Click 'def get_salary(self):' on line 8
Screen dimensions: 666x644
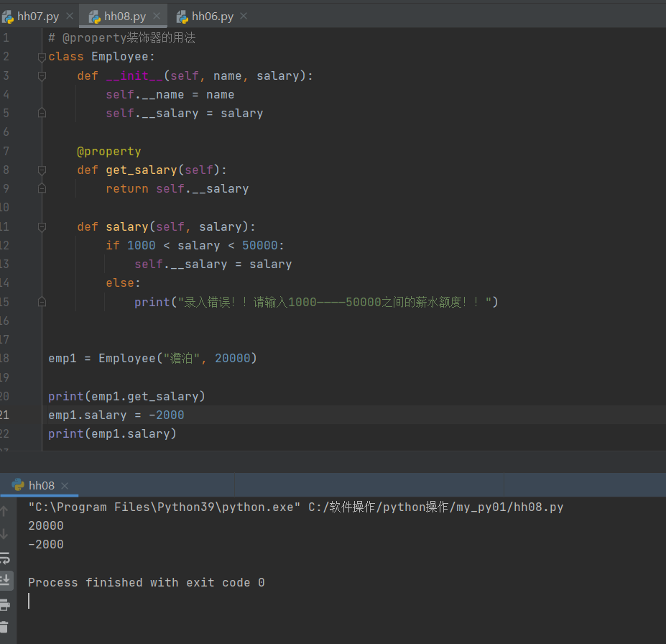pyautogui.click(x=152, y=170)
